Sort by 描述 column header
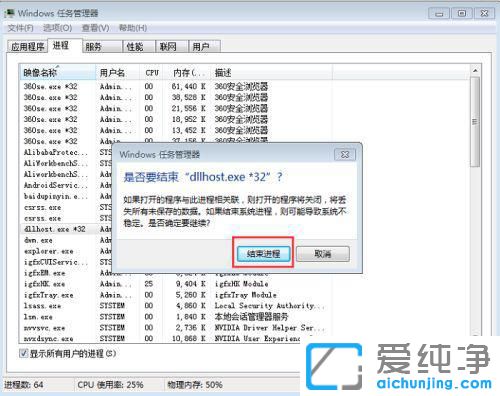Viewport: 500px width, 396px height. pyautogui.click(x=271, y=72)
